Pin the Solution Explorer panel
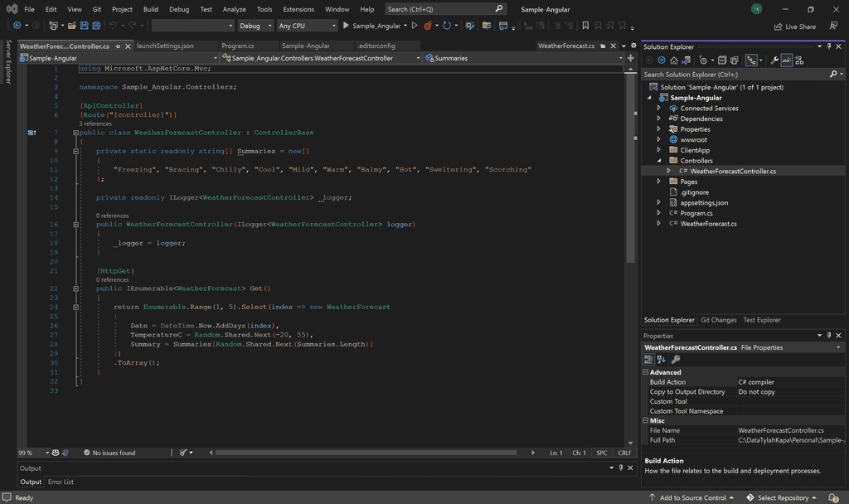 coord(829,46)
